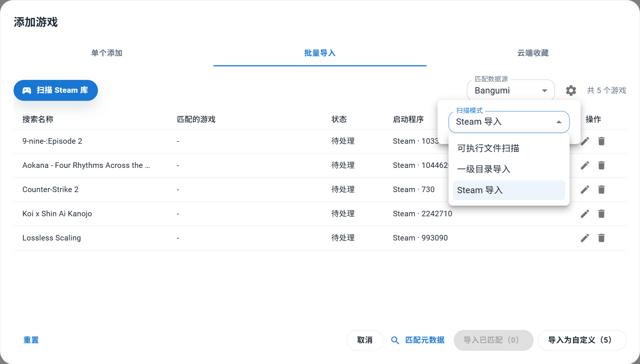Edit the Koi x Shin Ai Kanojo entry
This screenshot has width=640, height=364.
point(585,214)
